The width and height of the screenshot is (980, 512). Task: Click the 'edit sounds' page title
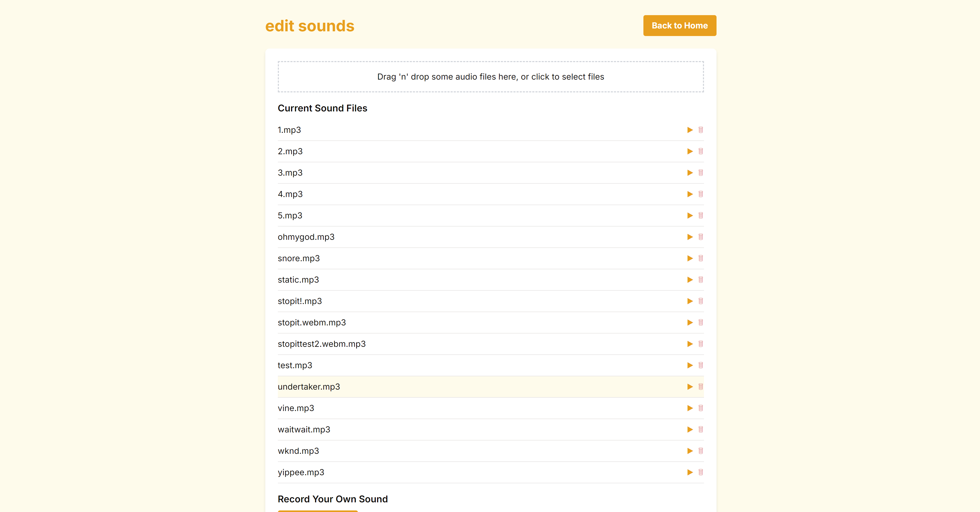coord(310,26)
